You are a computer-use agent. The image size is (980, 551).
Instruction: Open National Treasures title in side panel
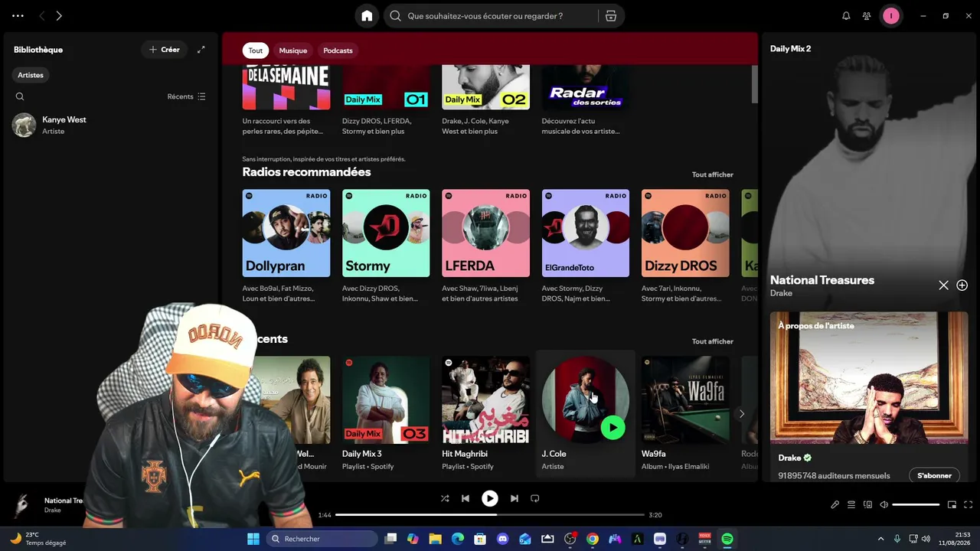pyautogui.click(x=822, y=280)
